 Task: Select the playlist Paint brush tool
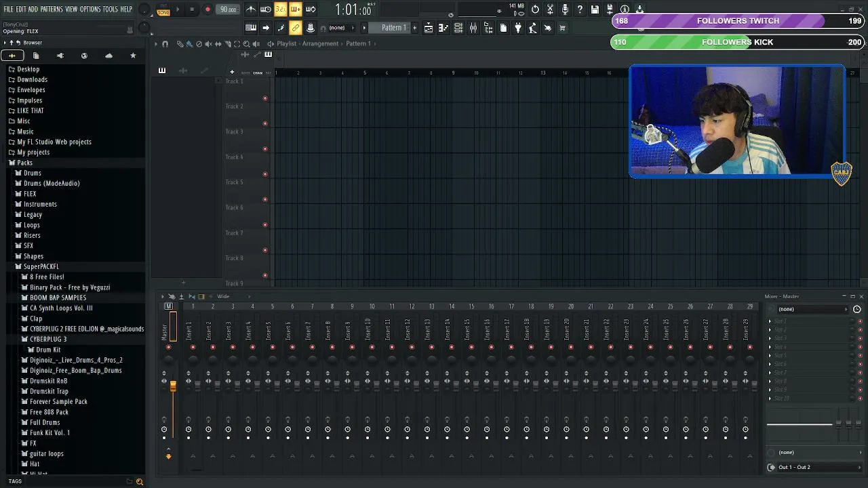click(x=189, y=43)
